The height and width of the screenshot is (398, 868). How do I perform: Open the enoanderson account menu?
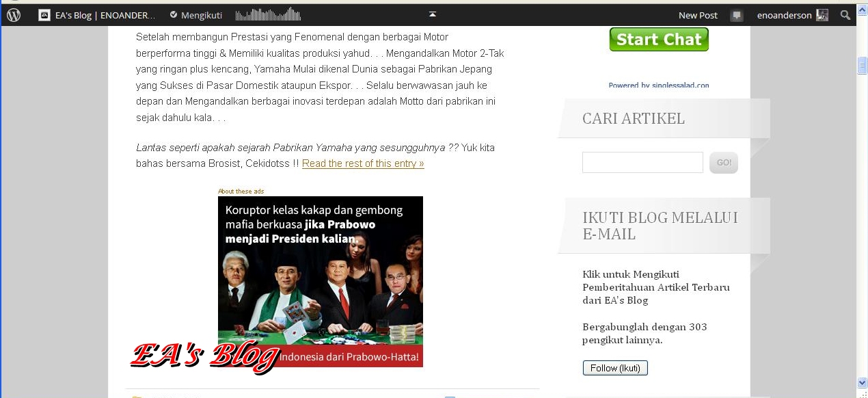point(784,15)
